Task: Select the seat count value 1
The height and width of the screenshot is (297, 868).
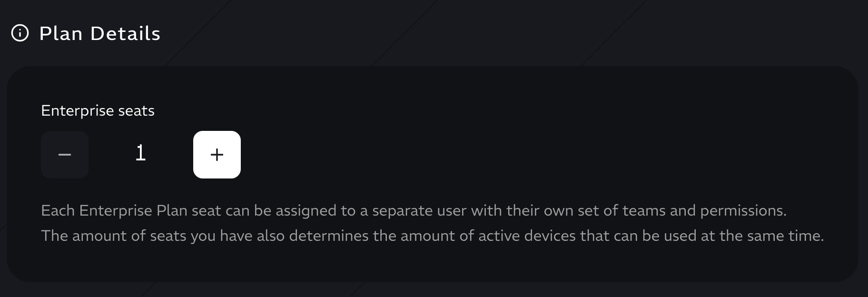Action: coord(140,153)
